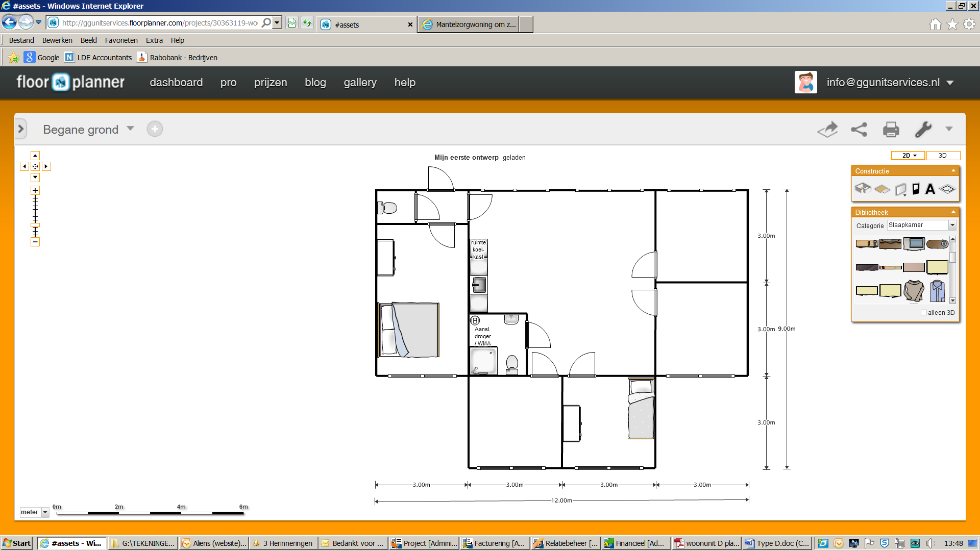Viewport: 980px width, 551px height.
Task: Select the draw room construction tool
Action: pos(863,189)
